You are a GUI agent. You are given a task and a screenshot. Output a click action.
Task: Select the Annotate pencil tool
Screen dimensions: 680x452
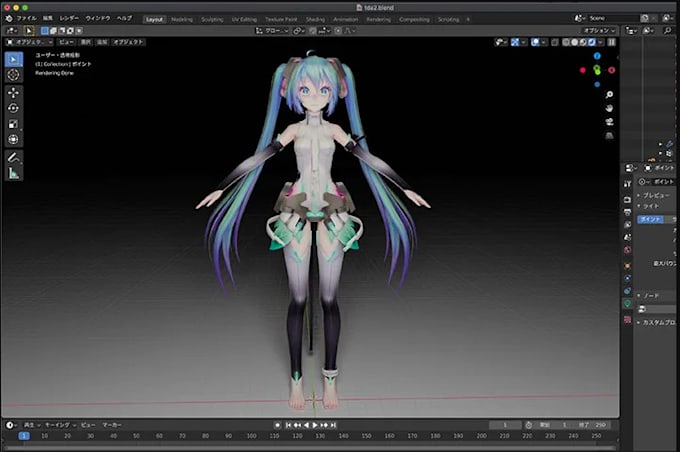[x=13, y=157]
